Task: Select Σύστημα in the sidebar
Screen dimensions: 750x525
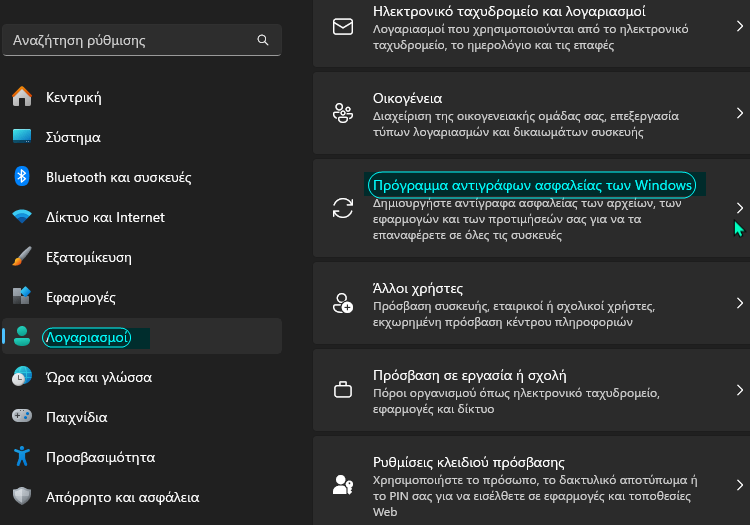Action: 142,137
